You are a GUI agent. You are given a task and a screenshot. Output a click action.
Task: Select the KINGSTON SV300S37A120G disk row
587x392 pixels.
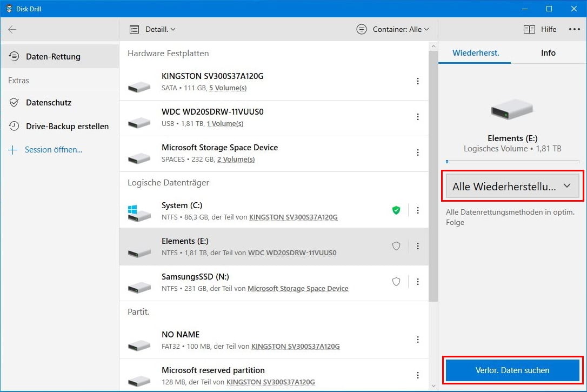coord(274,82)
